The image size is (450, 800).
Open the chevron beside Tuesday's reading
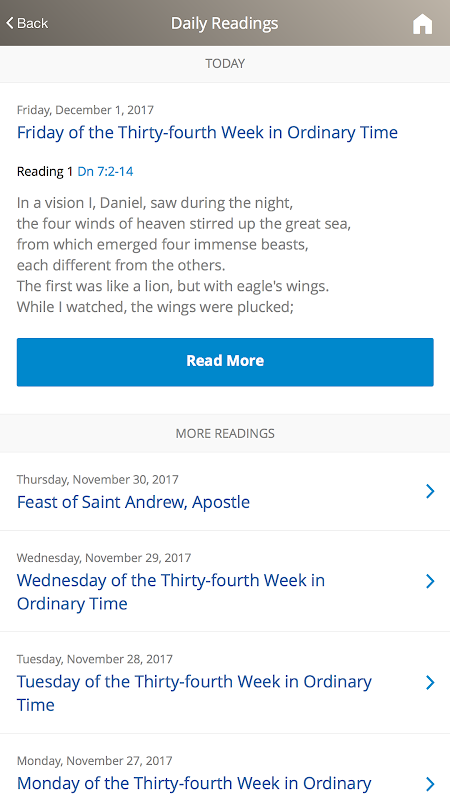pyautogui.click(x=430, y=682)
